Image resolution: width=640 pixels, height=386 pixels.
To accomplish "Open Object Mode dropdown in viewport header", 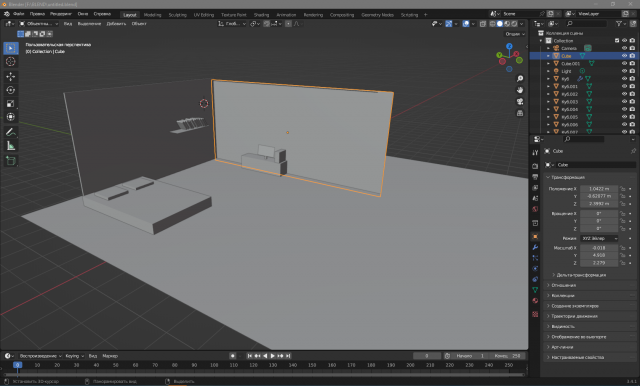I will 39,24.
